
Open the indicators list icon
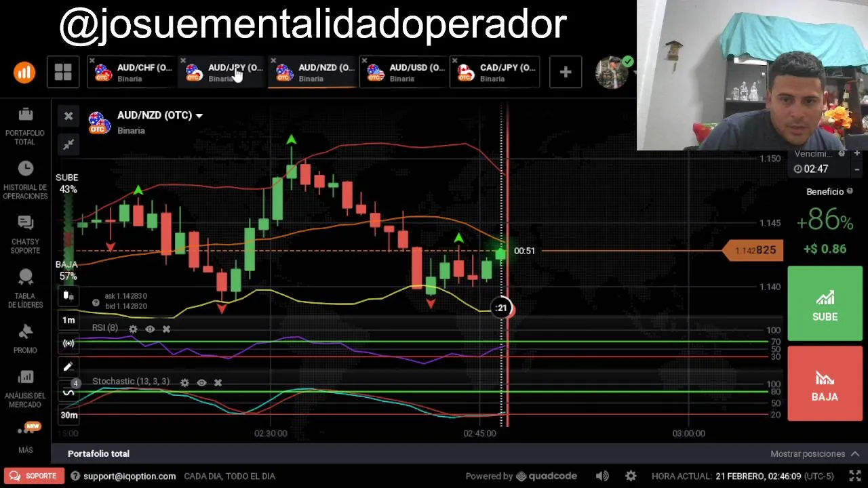click(x=68, y=391)
